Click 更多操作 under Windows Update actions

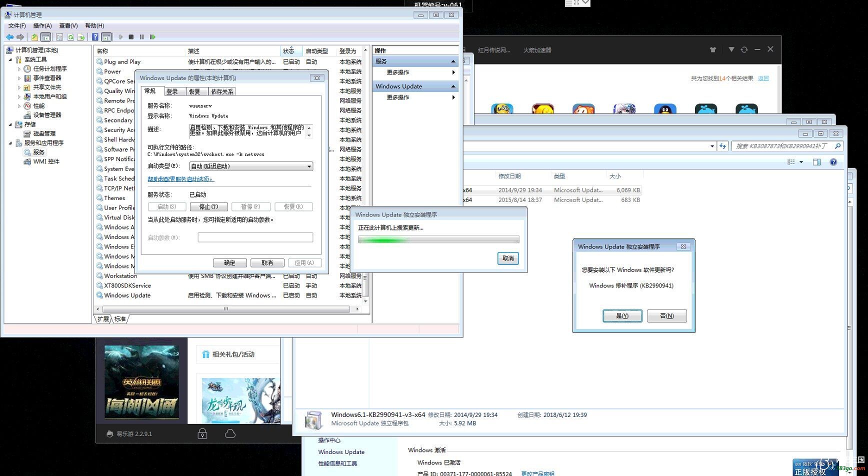(x=415, y=97)
